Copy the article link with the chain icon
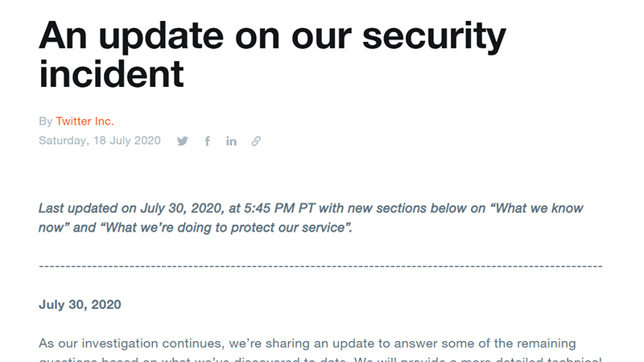 pos(256,142)
